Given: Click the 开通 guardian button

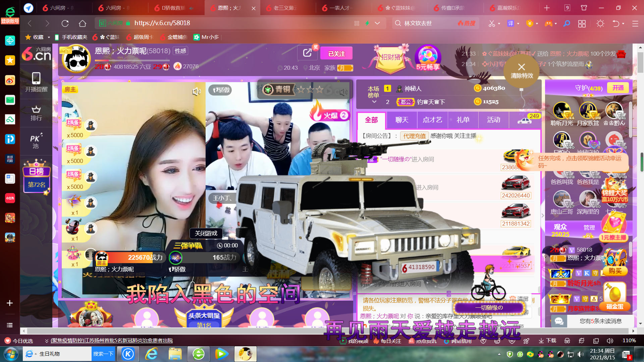Looking at the screenshot, I should (x=618, y=88).
